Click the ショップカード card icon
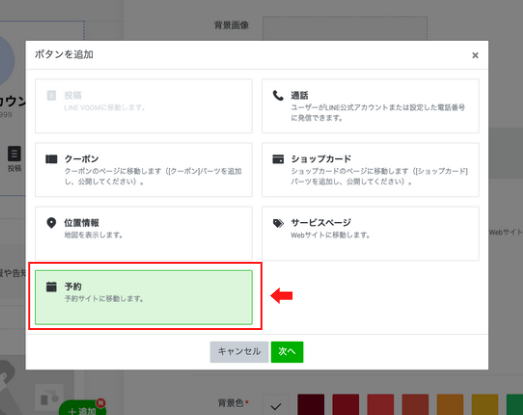523x415 pixels. pyautogui.click(x=278, y=159)
